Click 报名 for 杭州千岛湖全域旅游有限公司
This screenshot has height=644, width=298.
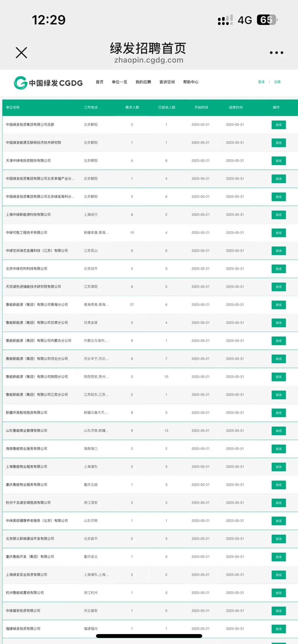279,503
